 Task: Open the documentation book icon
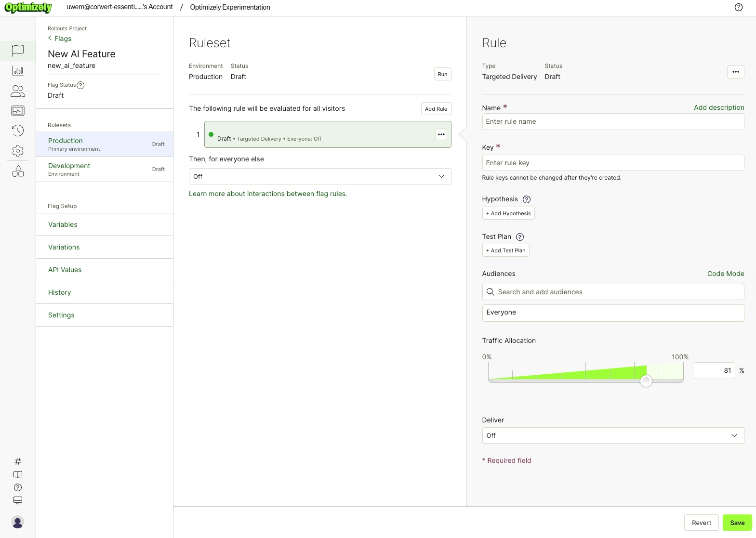coord(18,474)
